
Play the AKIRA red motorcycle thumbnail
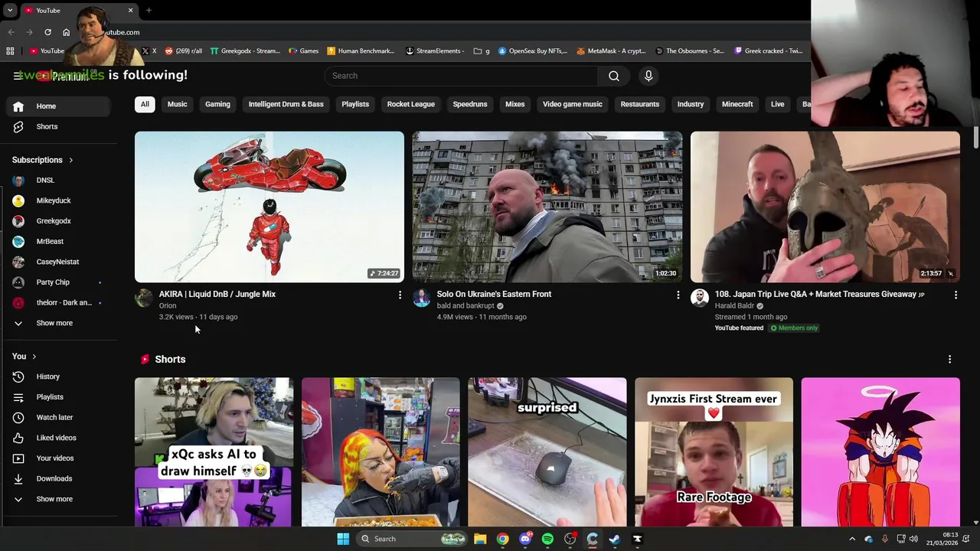tap(269, 207)
